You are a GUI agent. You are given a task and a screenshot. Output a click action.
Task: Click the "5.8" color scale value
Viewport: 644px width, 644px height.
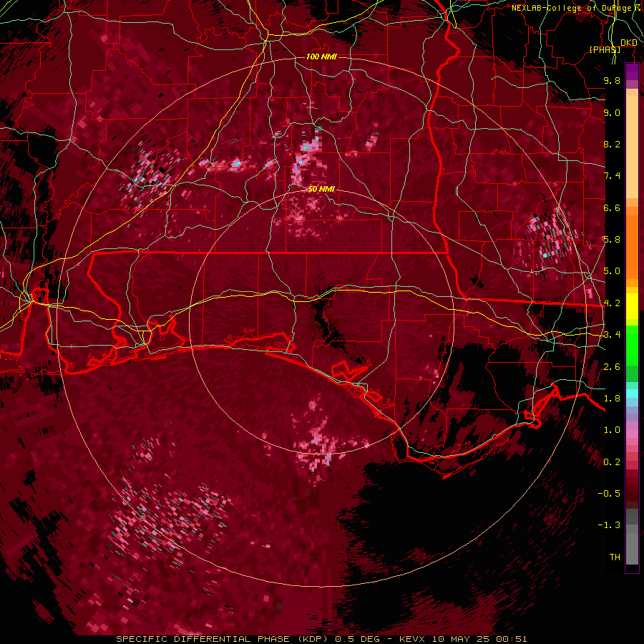tap(612, 240)
